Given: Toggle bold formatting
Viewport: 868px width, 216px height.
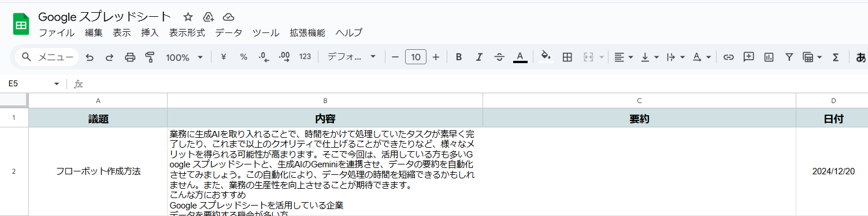Looking at the screenshot, I should [459, 57].
